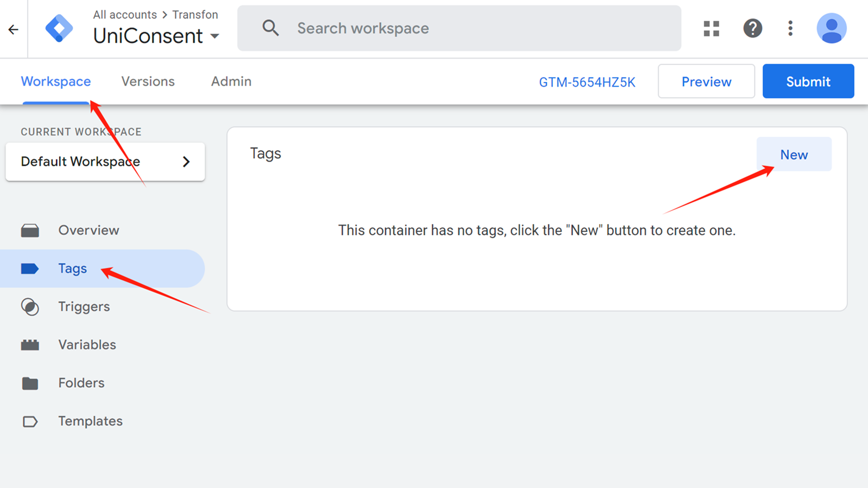The height and width of the screenshot is (488, 868).
Task: Switch to the Workspace tab
Action: pyautogui.click(x=56, y=81)
